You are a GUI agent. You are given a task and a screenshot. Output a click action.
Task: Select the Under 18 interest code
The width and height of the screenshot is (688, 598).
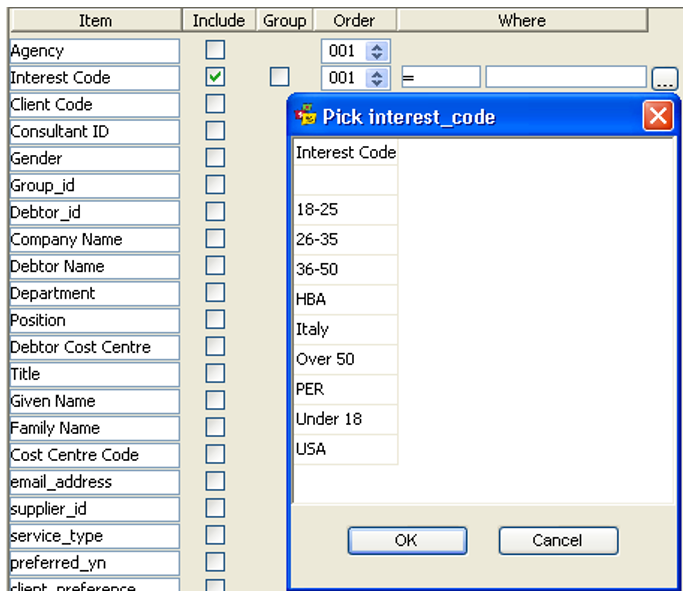(346, 419)
